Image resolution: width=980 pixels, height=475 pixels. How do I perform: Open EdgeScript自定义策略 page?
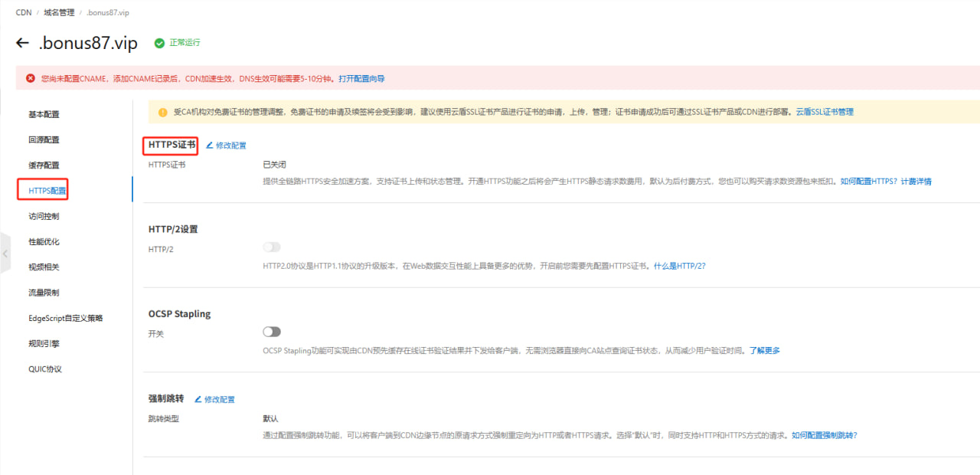tap(65, 319)
